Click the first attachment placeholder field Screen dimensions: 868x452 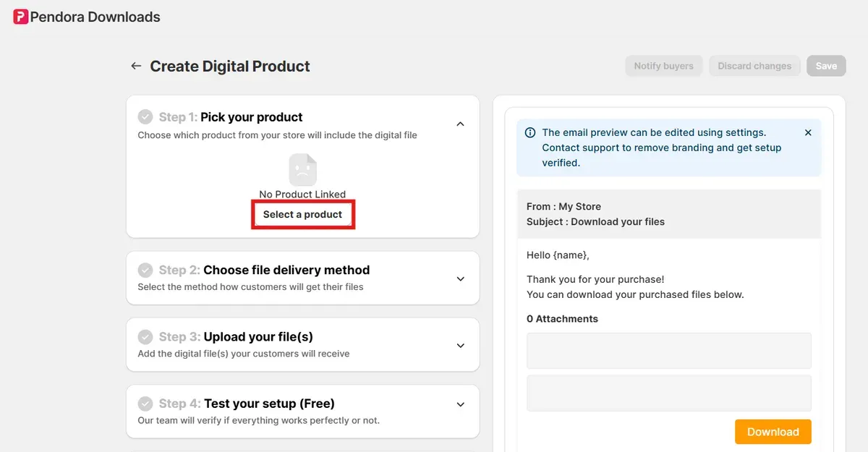(x=668, y=350)
